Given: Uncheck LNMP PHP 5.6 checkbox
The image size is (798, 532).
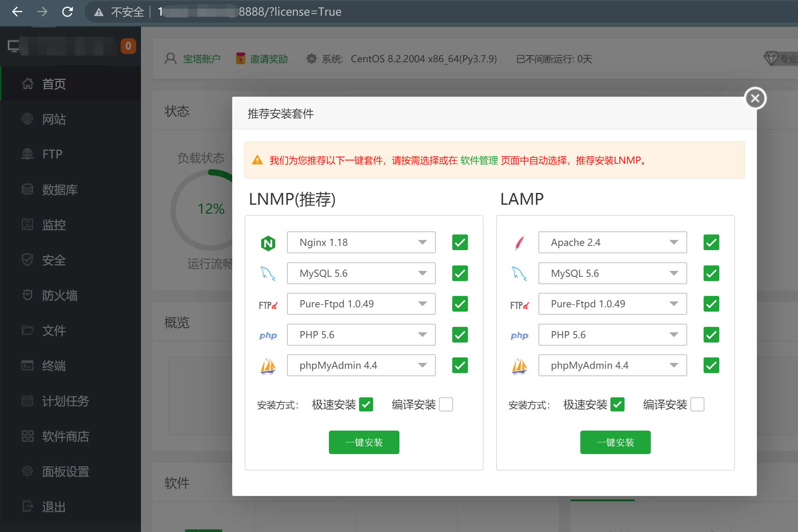Looking at the screenshot, I should tap(460, 335).
